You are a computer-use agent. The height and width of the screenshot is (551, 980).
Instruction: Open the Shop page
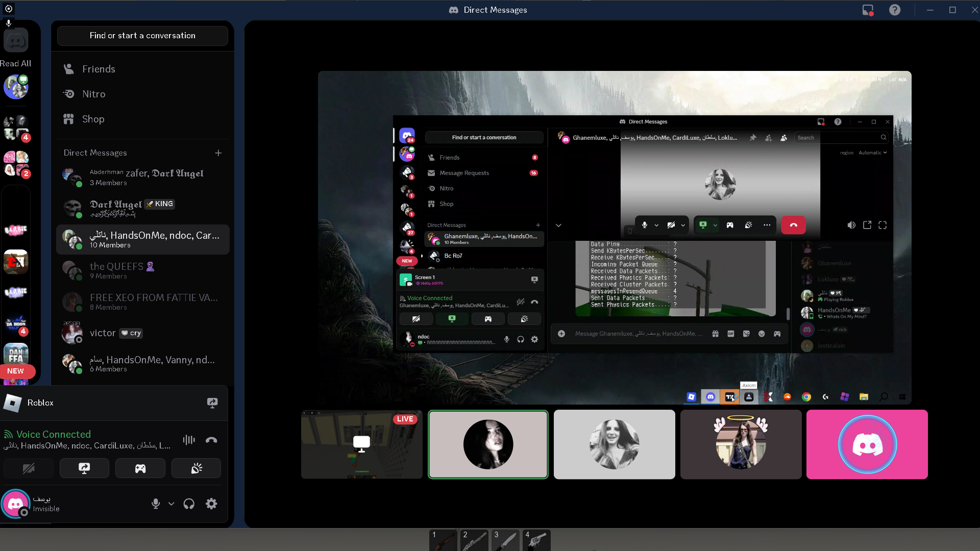pos(93,119)
